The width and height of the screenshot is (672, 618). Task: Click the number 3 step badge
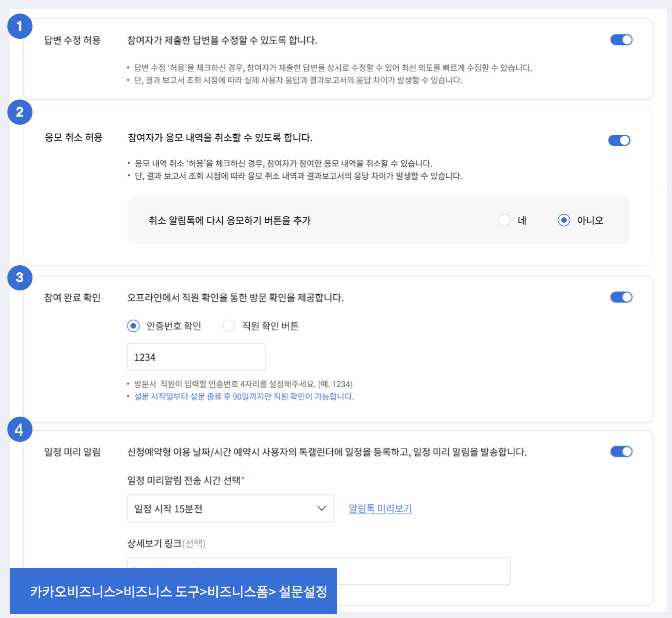coord(20,277)
